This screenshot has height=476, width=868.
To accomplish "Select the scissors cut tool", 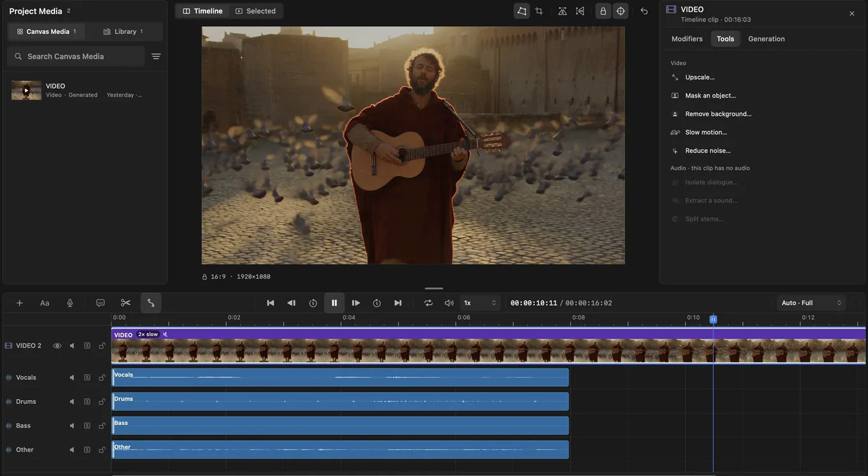I will [x=126, y=303].
